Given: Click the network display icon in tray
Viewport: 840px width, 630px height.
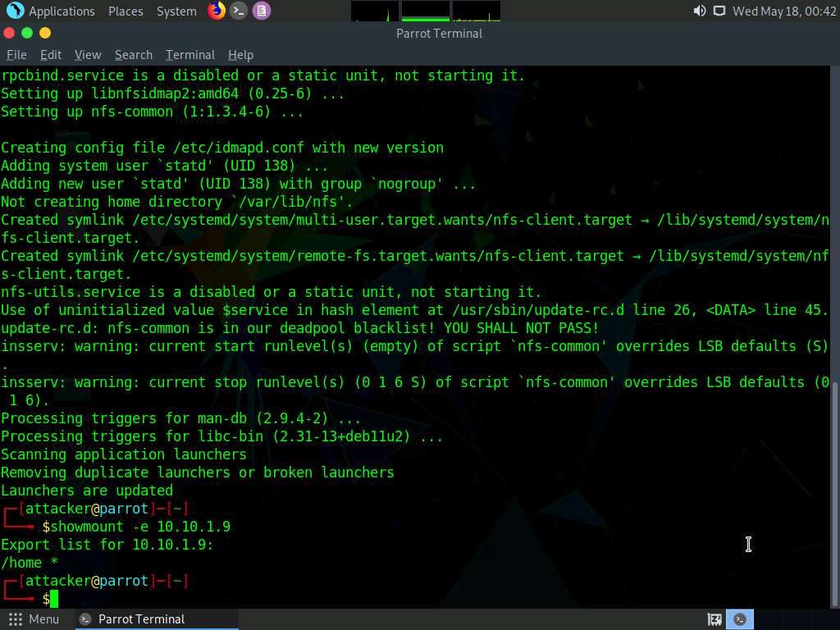Looking at the screenshot, I should tap(719, 11).
